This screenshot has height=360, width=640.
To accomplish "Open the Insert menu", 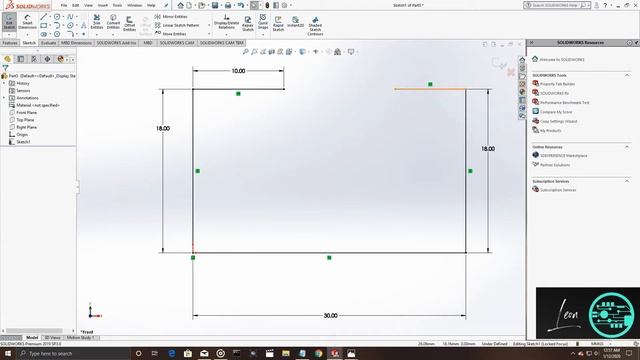I will [102, 5].
